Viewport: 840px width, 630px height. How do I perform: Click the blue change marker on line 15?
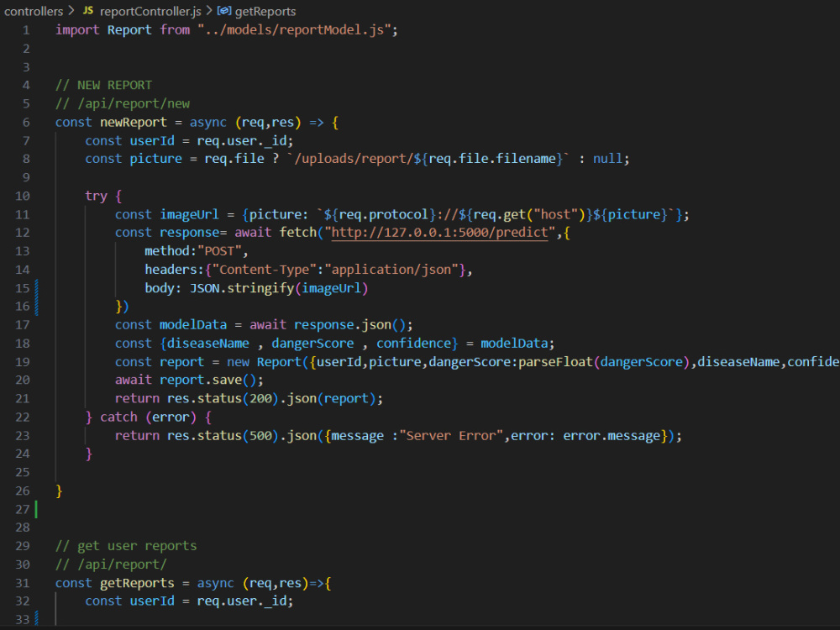(36, 288)
